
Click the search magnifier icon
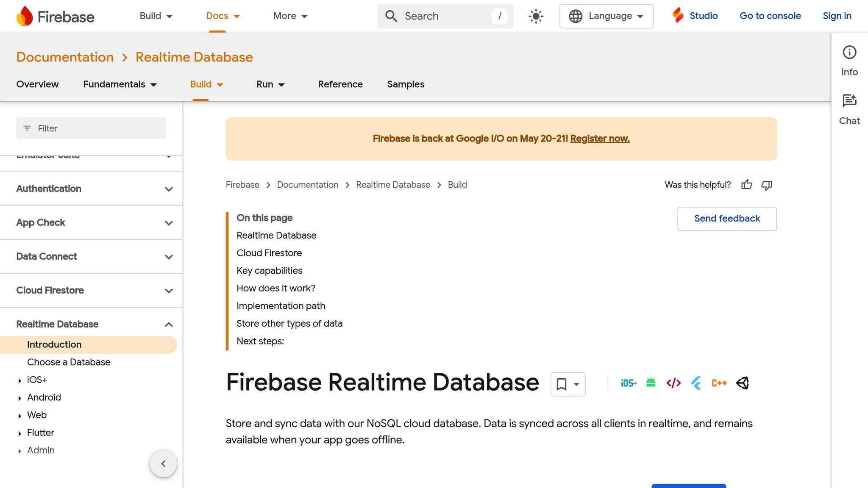[x=391, y=16]
